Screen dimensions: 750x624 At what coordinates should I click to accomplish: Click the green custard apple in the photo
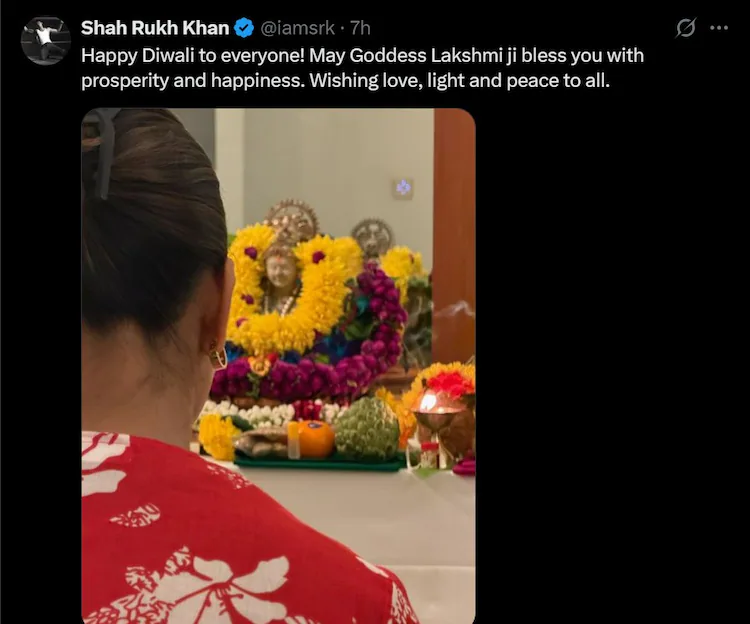(367, 428)
